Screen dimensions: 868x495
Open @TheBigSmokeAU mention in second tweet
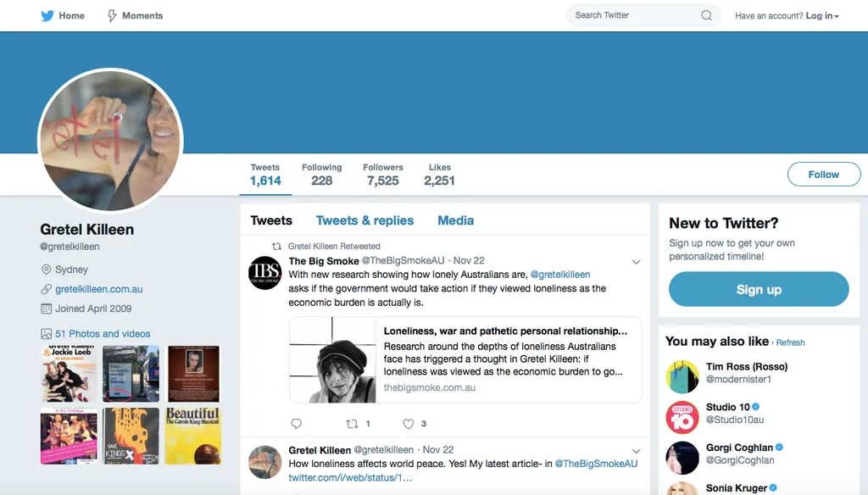pos(596,464)
